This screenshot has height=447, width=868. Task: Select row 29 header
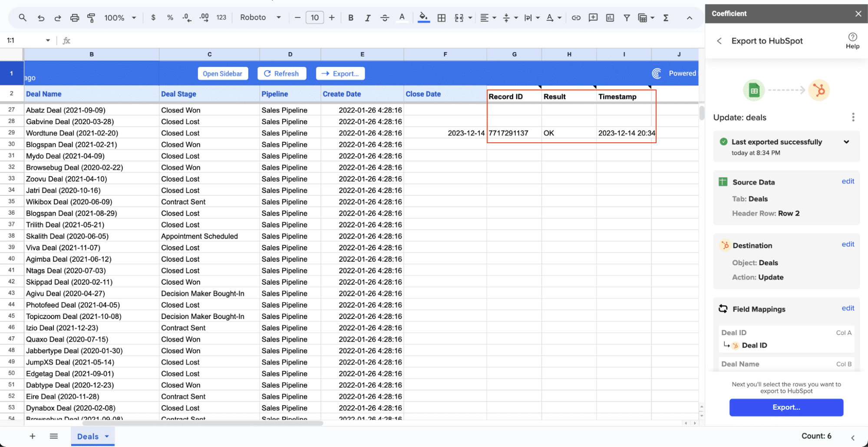point(12,133)
